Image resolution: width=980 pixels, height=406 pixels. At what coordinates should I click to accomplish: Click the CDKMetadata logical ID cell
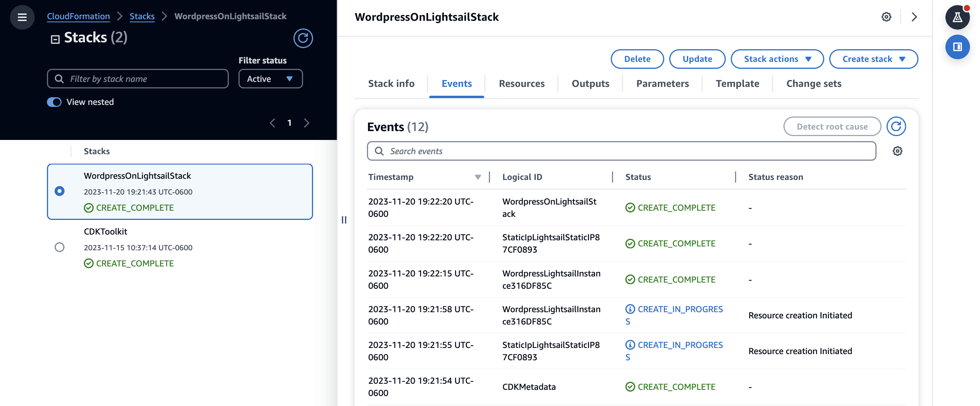(529, 387)
